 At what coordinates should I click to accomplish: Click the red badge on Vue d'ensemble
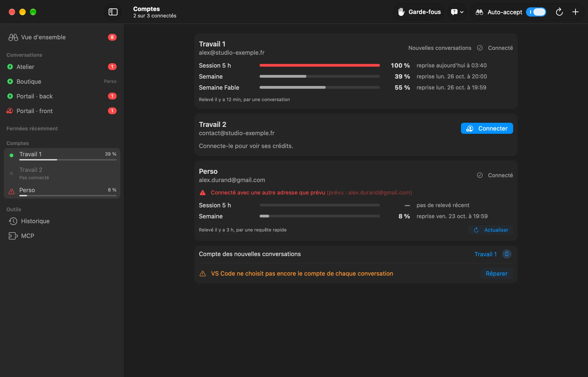[x=112, y=37]
